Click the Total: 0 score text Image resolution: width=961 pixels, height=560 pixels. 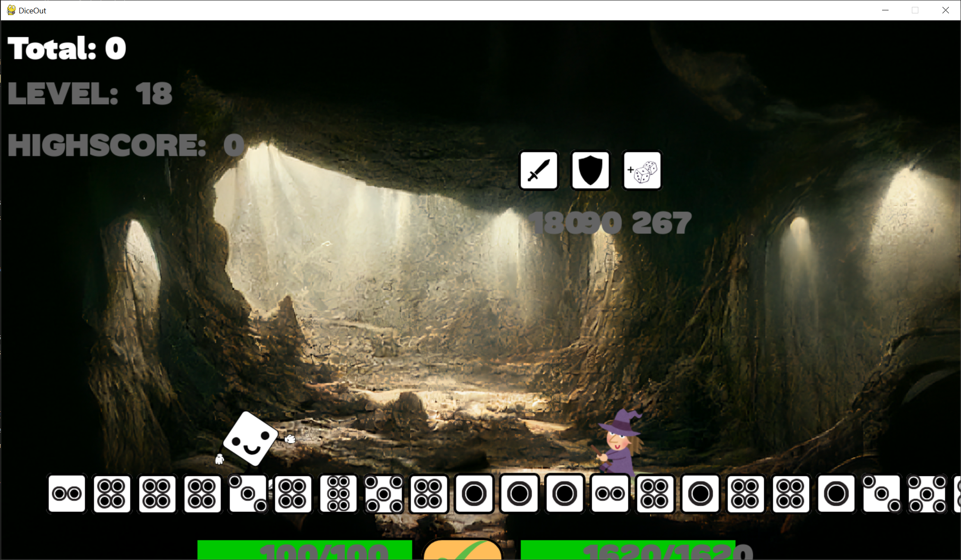click(x=67, y=48)
